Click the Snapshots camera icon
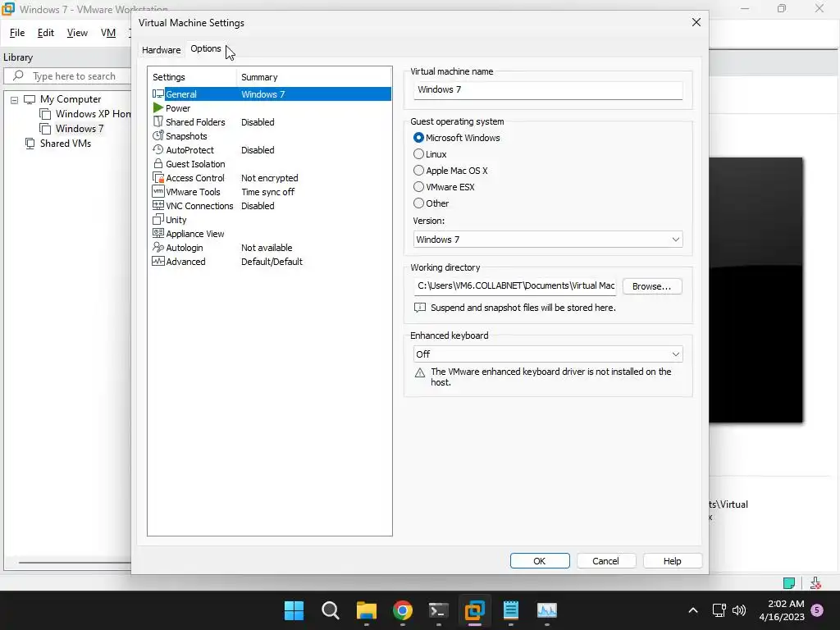 coord(158,135)
